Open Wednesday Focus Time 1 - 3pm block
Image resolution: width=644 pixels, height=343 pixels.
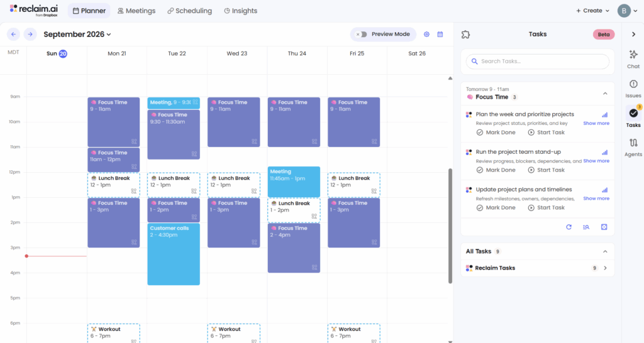[x=234, y=223]
